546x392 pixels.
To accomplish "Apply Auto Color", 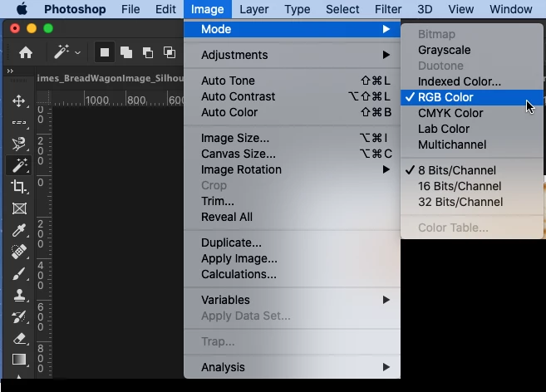I will point(293,112).
